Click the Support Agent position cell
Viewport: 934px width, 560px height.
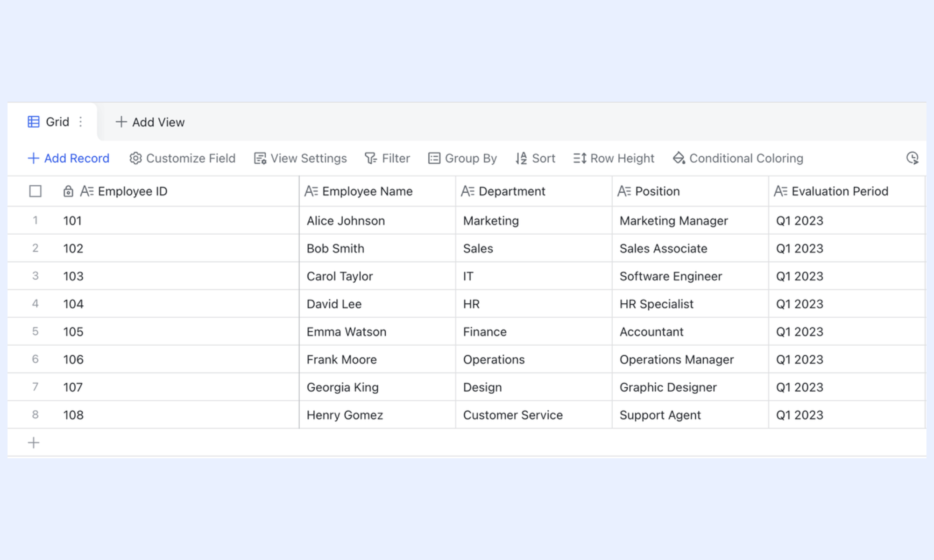pyautogui.click(x=690, y=415)
